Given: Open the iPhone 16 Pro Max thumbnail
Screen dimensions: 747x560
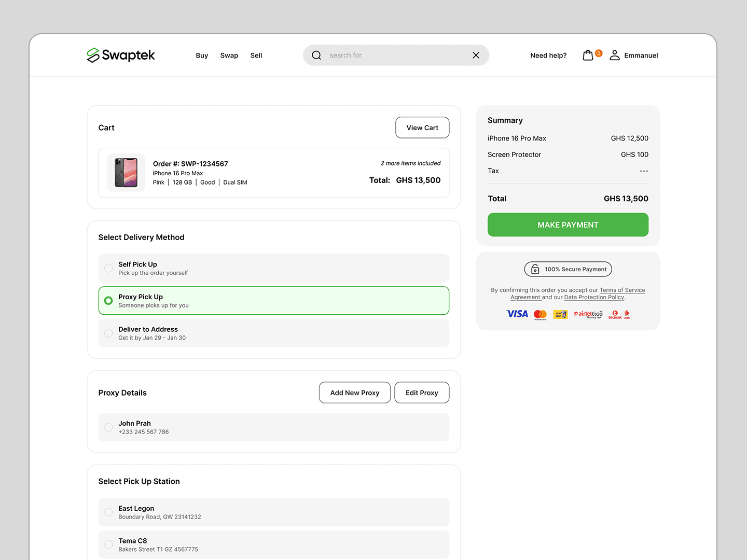Looking at the screenshot, I should 126,173.
